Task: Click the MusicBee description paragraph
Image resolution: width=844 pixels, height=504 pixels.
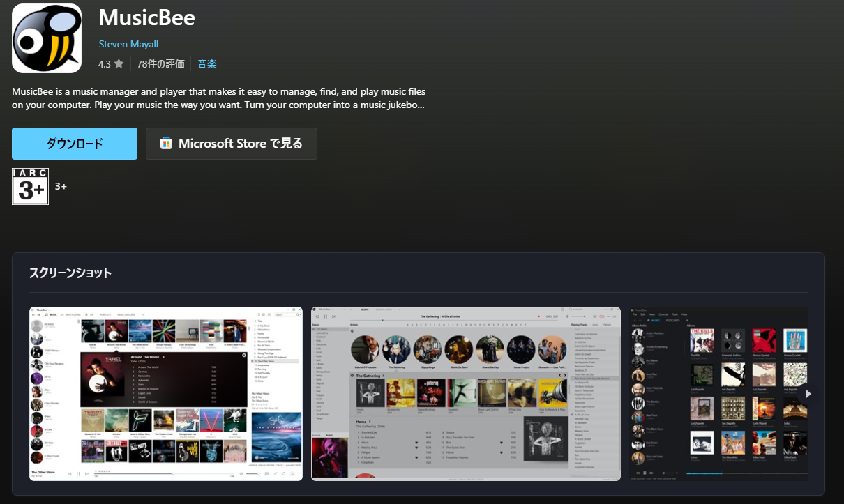Action: coord(219,98)
